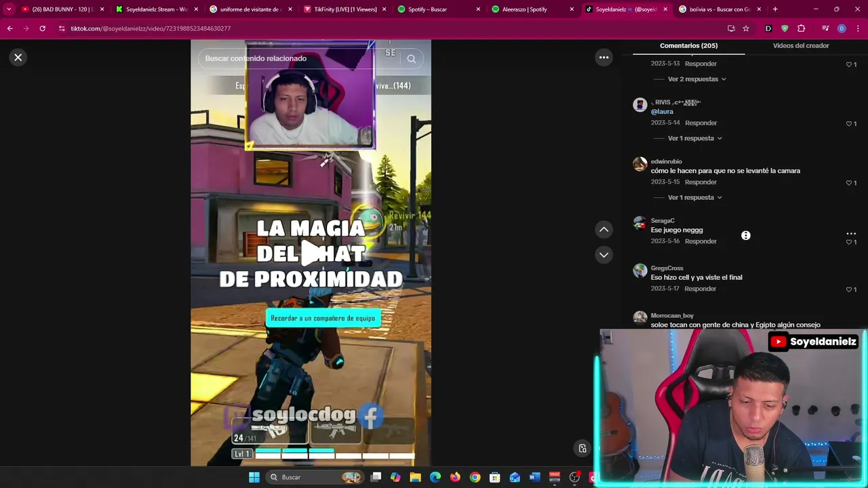Launch Microsoft Edge from taskbar
Image resolution: width=868 pixels, height=488 pixels.
(x=435, y=477)
